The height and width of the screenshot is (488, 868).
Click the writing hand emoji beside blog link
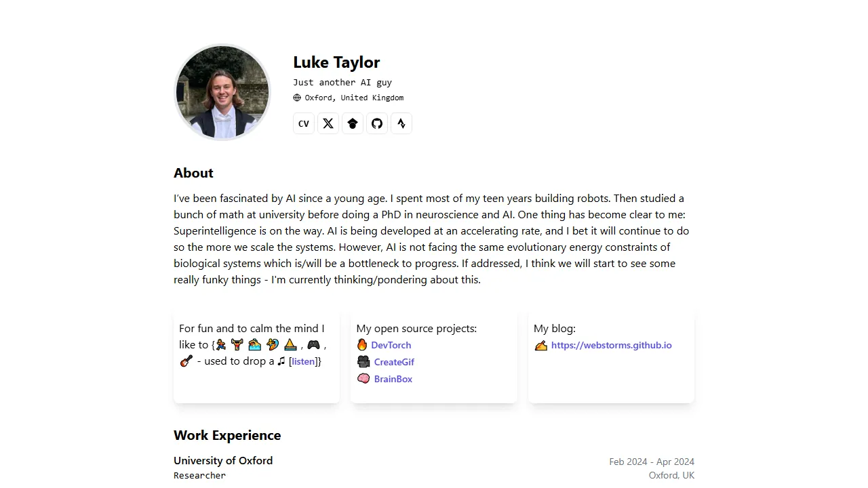(540, 345)
